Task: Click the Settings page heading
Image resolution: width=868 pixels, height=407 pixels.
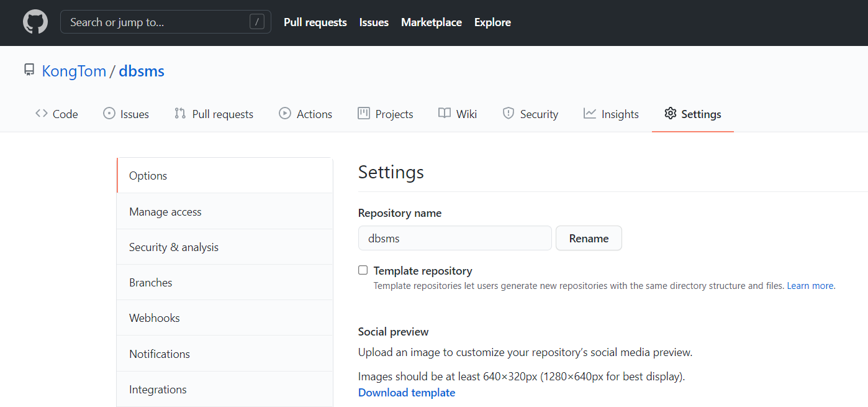Action: 391,172
